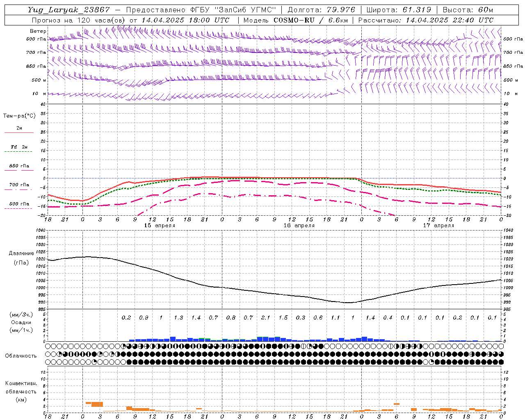Click the 3-hour precipitation value "0.9"
This screenshot has height=420, width=525.
(x=144, y=318)
